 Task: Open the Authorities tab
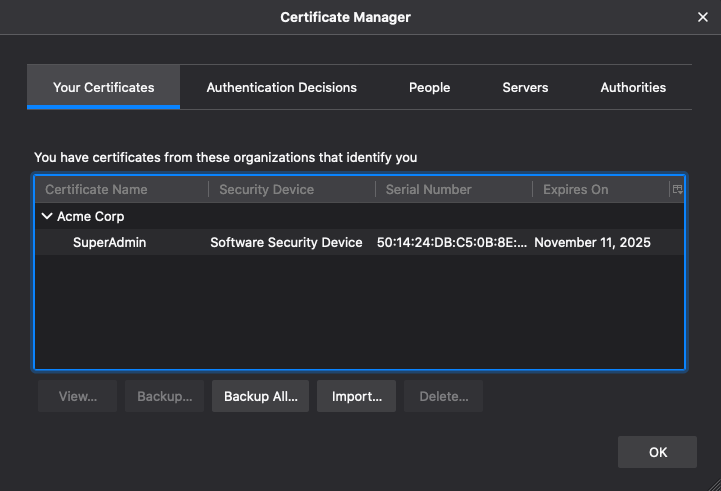pyautogui.click(x=633, y=88)
